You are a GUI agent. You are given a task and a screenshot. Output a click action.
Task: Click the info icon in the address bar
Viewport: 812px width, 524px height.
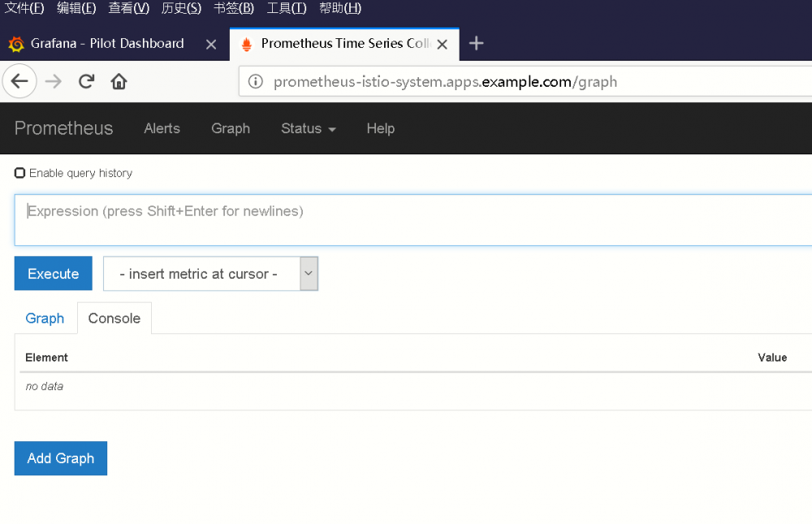[x=256, y=81]
